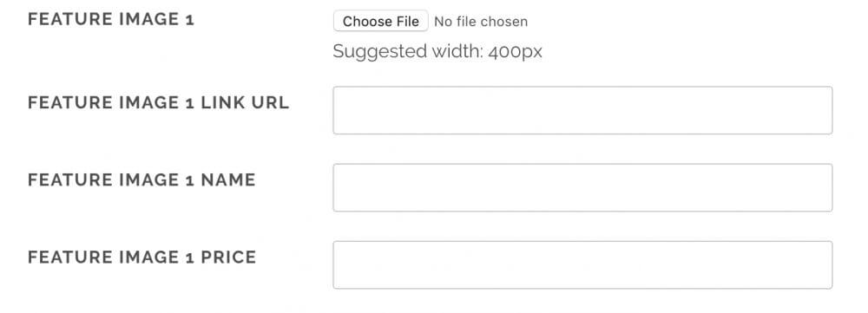This screenshot has height=313, width=868.
Task: Click the word "NAME" in the label
Action: [228, 180]
